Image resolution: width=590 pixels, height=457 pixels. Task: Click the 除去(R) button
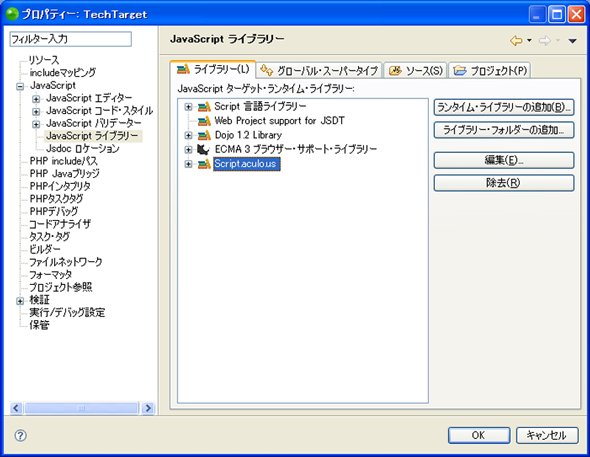(504, 183)
